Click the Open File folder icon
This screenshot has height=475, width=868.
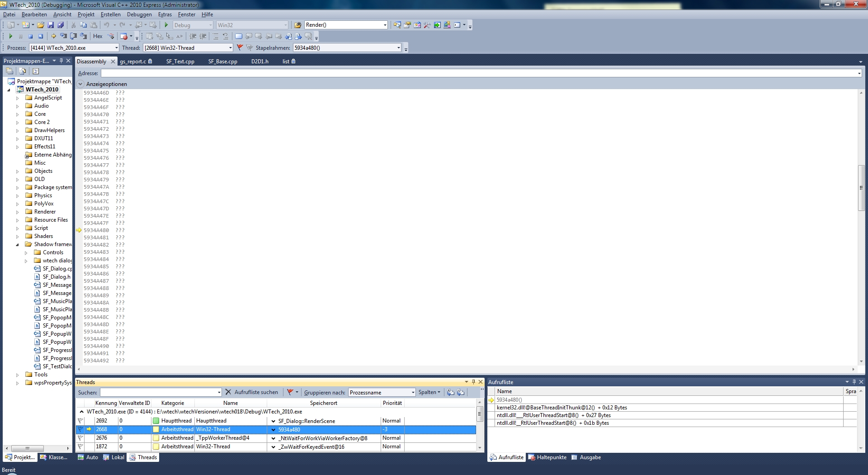(x=41, y=25)
